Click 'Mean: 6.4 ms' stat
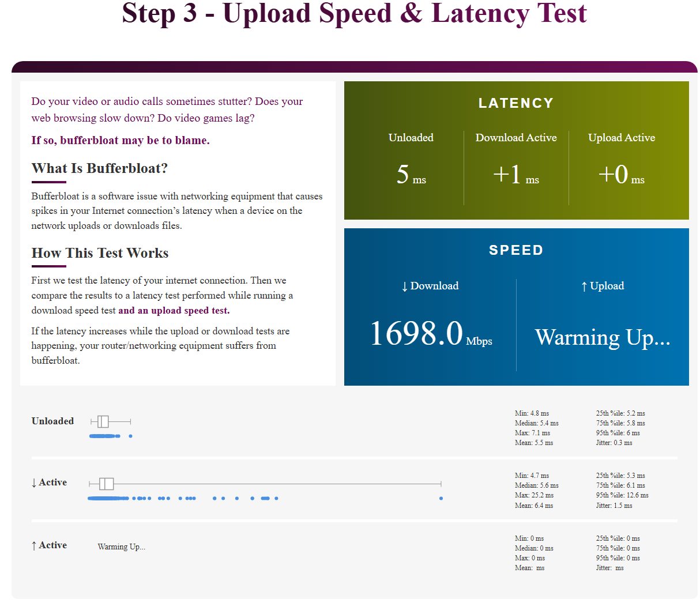The image size is (700, 603). click(534, 506)
